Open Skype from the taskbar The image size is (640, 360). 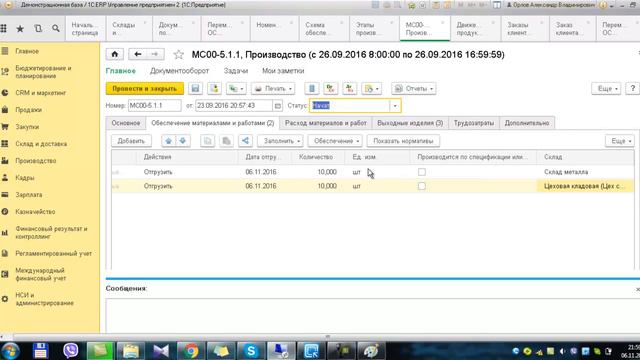point(251,351)
